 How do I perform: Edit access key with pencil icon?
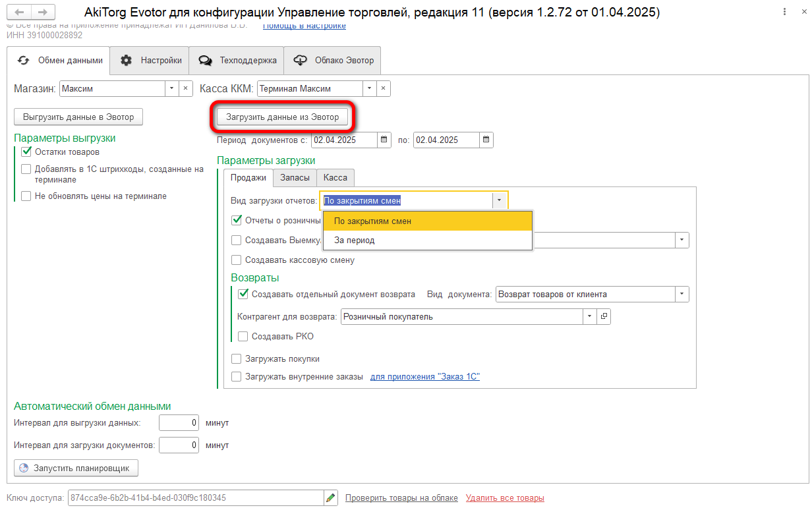[332, 498]
